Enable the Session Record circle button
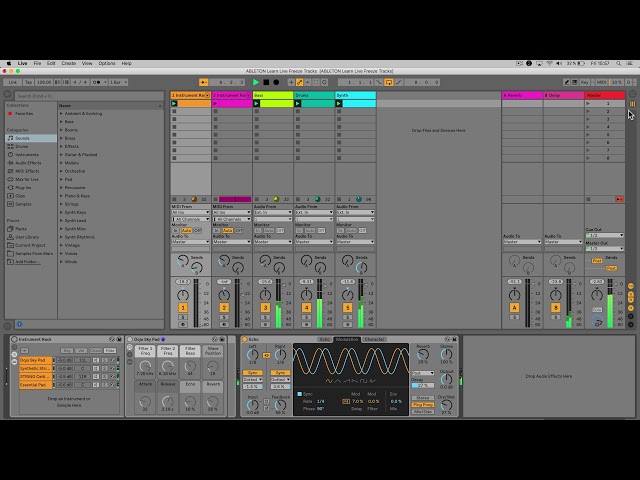This screenshot has height=480, width=640. [324, 82]
